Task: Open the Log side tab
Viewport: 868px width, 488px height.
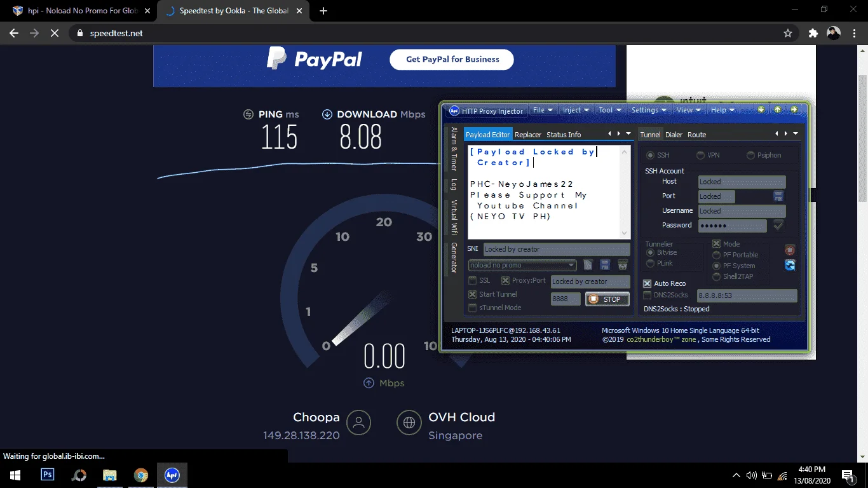Action: tap(454, 184)
